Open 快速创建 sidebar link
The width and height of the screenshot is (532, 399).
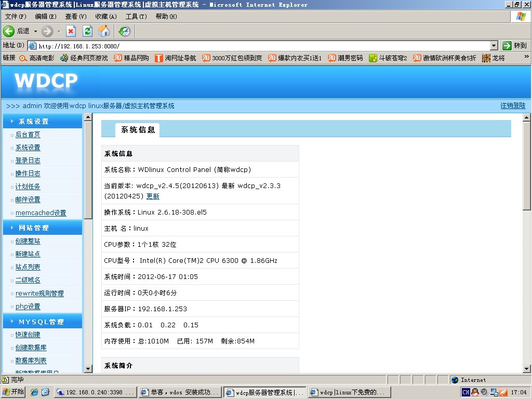pyautogui.click(x=28, y=335)
